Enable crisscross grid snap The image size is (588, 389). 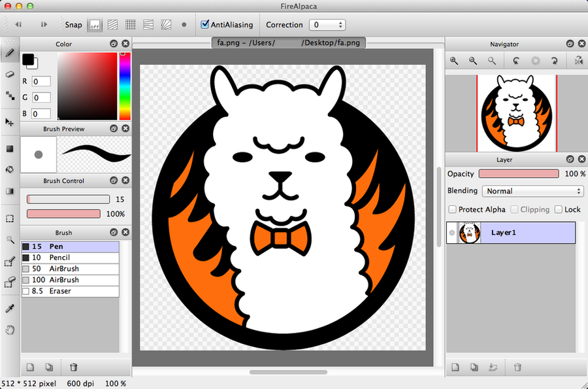(131, 25)
